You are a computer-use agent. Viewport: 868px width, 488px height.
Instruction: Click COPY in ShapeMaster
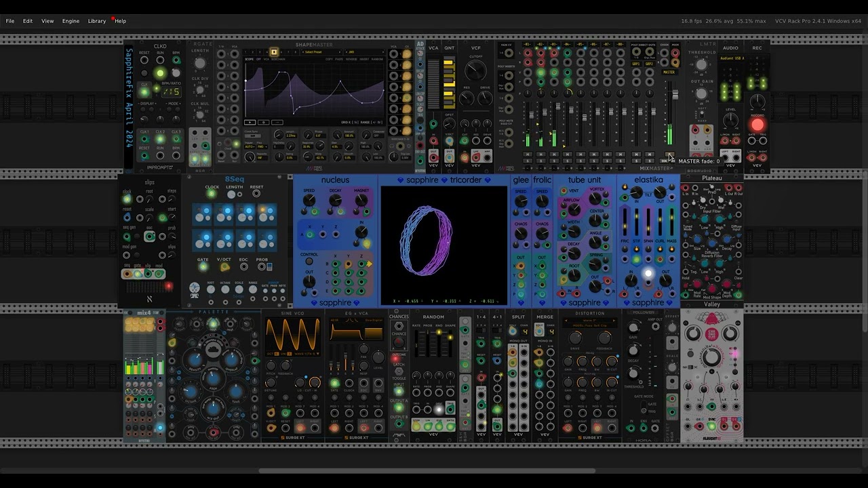pos(329,59)
